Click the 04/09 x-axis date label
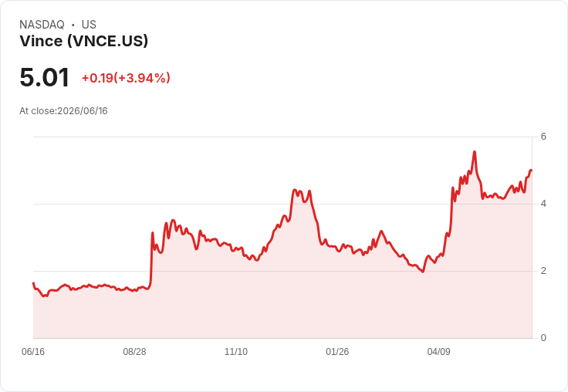Viewport: 568px width, 392px height. click(438, 351)
